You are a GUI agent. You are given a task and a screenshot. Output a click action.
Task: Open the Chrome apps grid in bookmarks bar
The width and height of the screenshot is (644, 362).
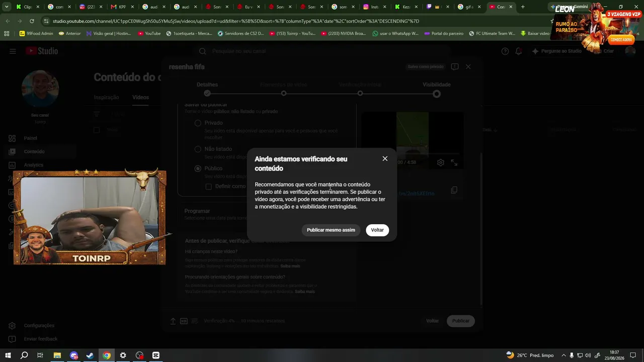[7, 33]
